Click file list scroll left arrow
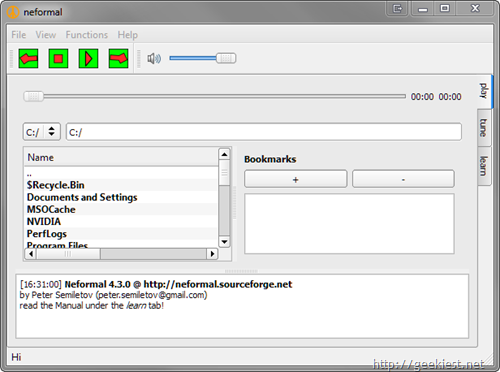Image resolution: width=500 pixels, height=372 pixels. pyautogui.click(x=31, y=254)
